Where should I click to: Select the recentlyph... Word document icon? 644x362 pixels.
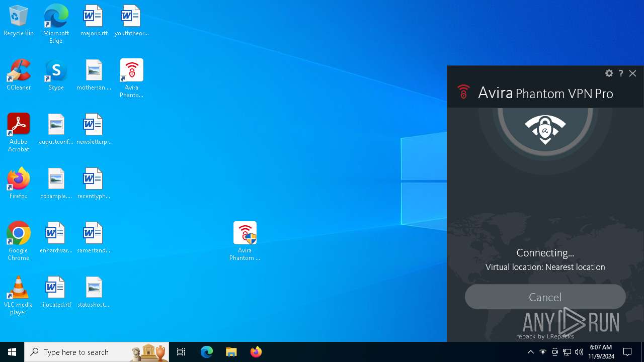[94, 184]
